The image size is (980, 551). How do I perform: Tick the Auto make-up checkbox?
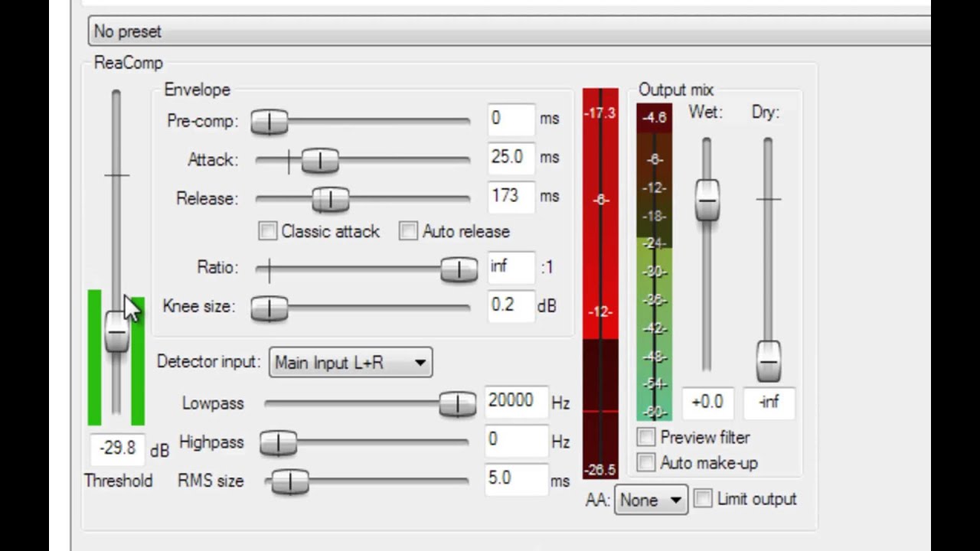pos(646,463)
